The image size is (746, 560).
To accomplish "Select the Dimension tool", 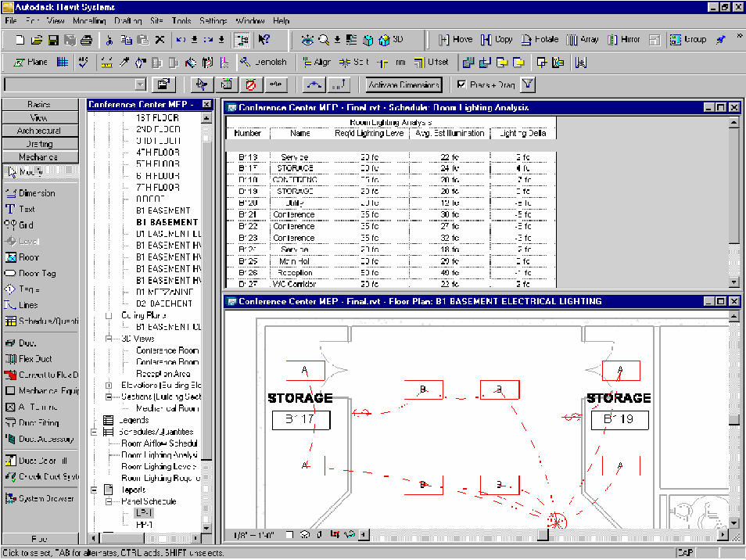I will (x=30, y=193).
